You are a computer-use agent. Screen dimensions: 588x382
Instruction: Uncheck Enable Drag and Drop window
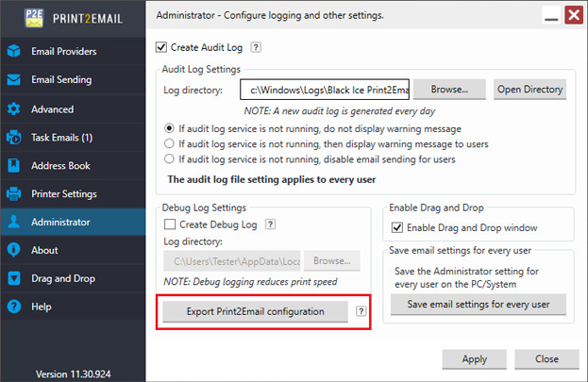[395, 227]
